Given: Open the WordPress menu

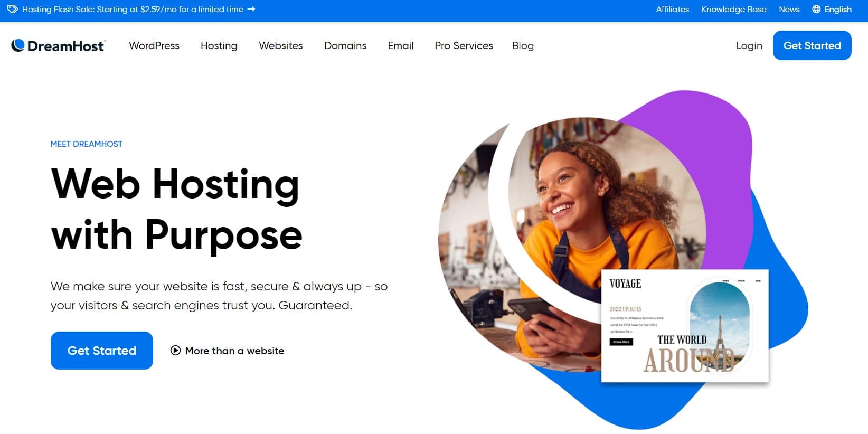Looking at the screenshot, I should tap(154, 45).
